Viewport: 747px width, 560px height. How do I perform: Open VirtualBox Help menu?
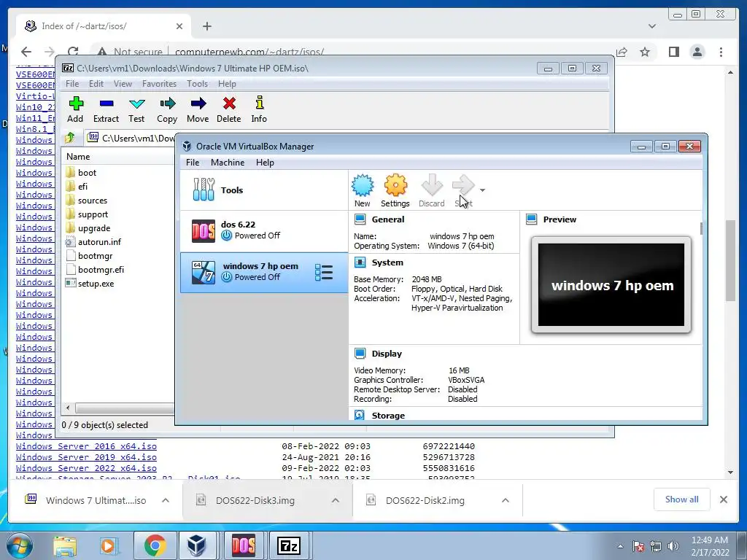[265, 163]
